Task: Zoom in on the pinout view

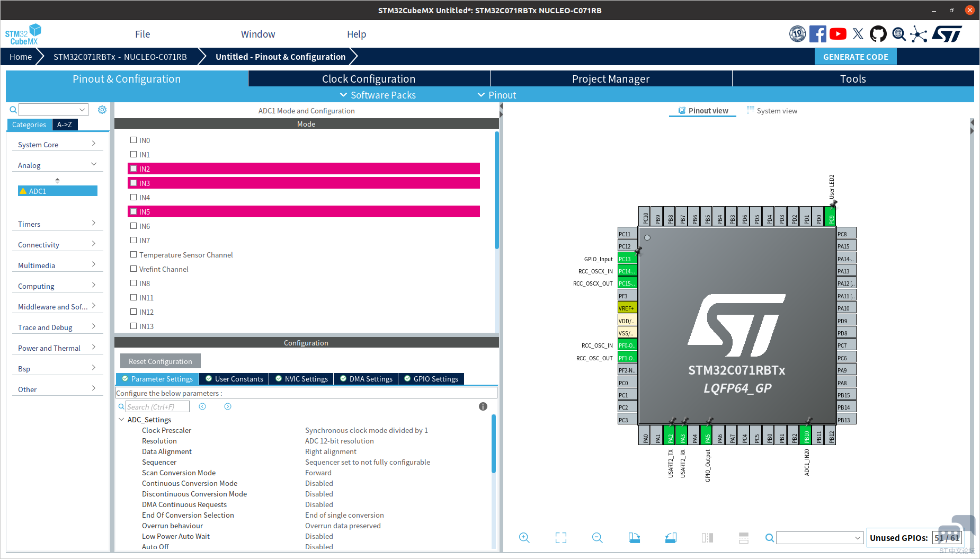Action: (x=524, y=538)
